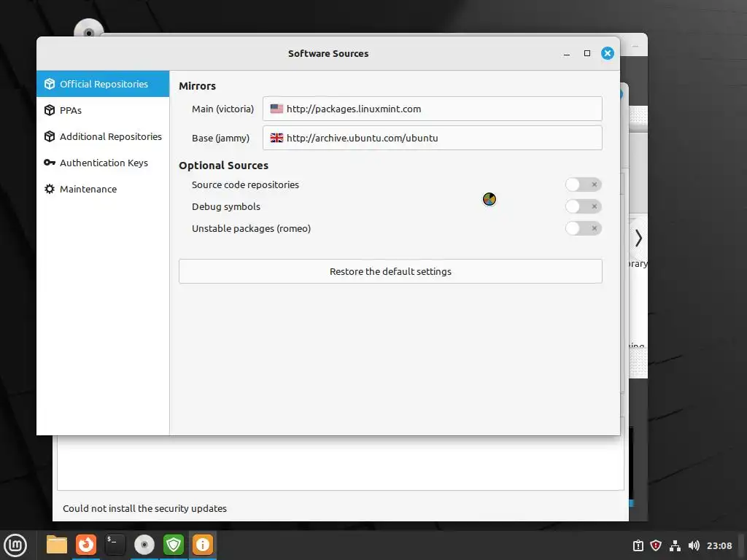Image resolution: width=747 pixels, height=560 pixels.
Task: Minimize the Software Sources window
Action: (x=566, y=53)
